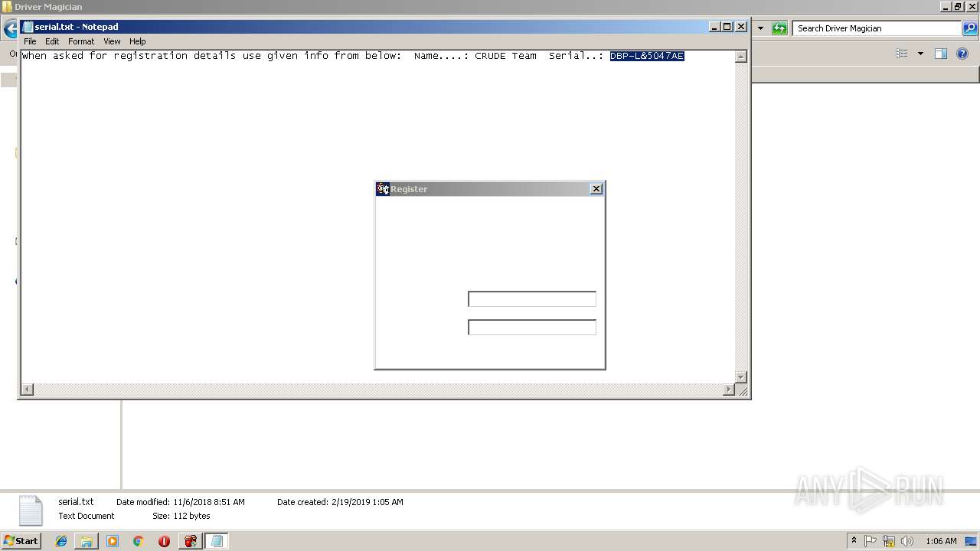
Task: Maximize the serial.txt Notepad window
Action: click(x=727, y=27)
